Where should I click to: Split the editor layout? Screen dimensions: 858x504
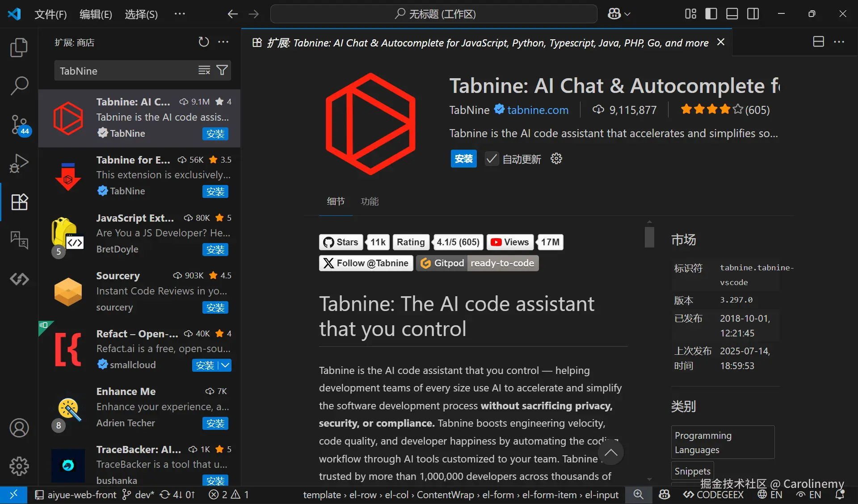818,42
